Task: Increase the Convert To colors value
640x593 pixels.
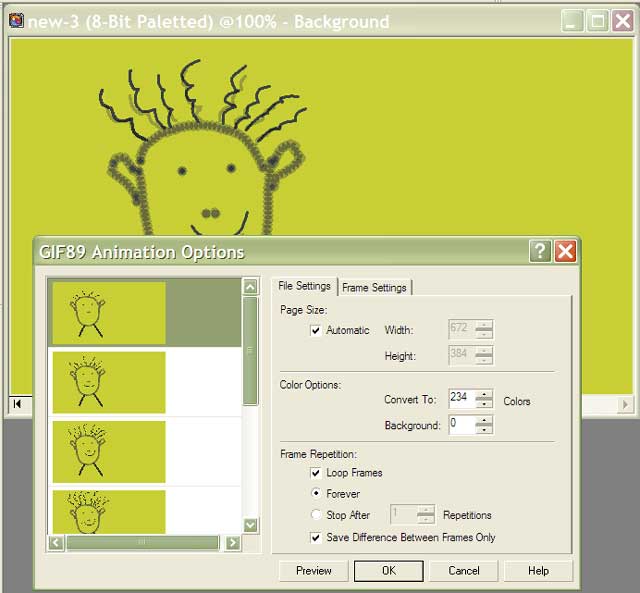Action: click(484, 395)
